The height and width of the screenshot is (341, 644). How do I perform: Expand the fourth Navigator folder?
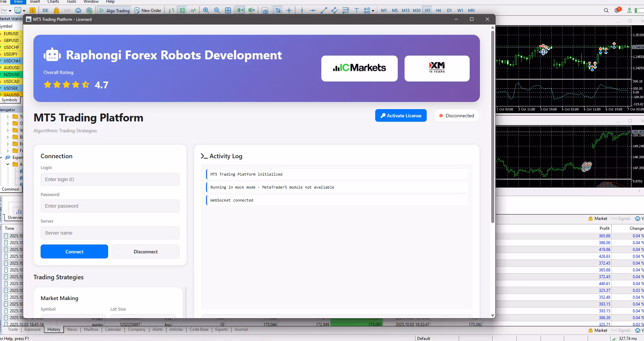[8, 137]
